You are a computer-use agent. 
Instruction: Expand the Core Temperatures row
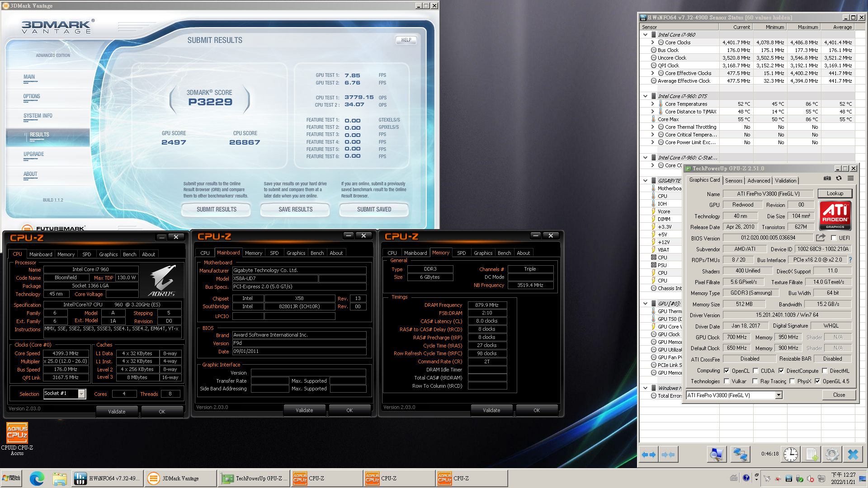[652, 104]
